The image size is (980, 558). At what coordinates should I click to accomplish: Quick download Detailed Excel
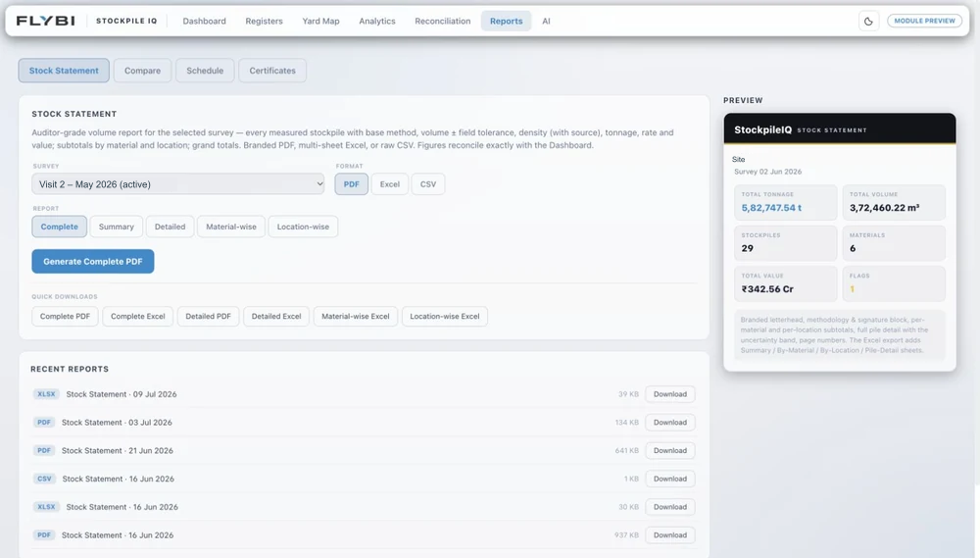coord(276,317)
